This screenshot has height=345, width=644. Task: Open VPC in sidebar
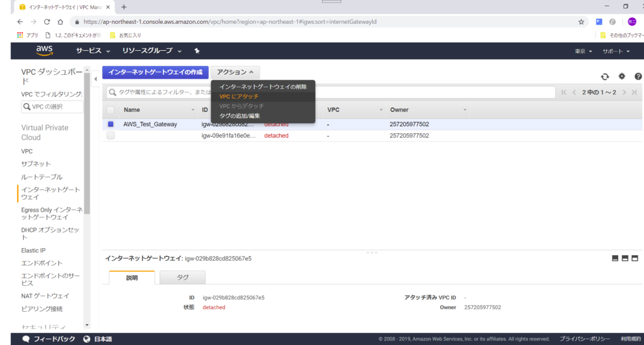pyautogui.click(x=26, y=151)
